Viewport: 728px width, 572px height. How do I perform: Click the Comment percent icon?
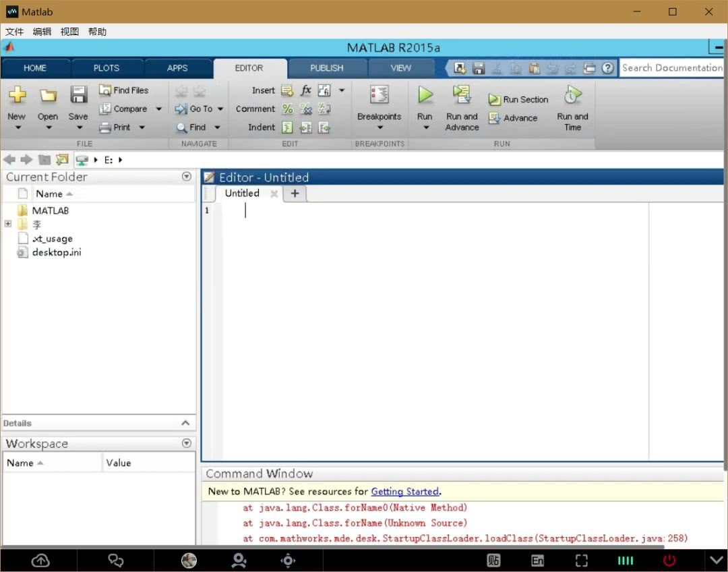[x=287, y=109]
